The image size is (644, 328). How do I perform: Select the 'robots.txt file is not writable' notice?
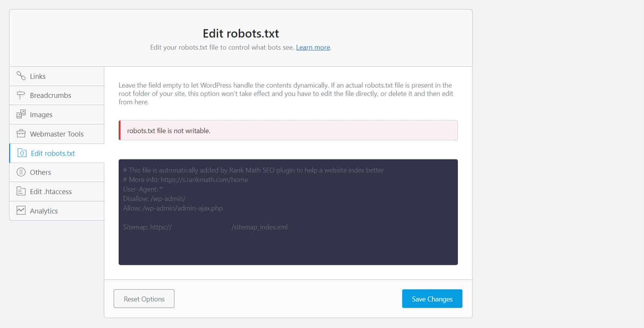288,130
